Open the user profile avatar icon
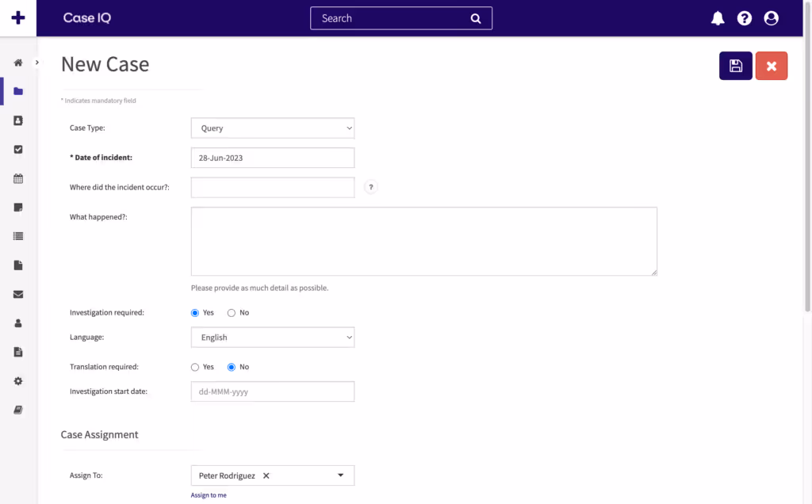The height and width of the screenshot is (504, 812). pos(771,17)
